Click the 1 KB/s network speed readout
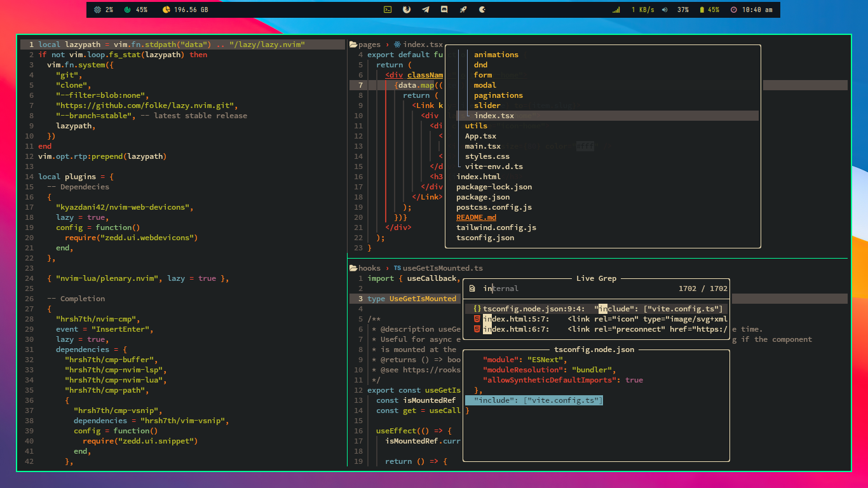The image size is (868, 488). [643, 10]
